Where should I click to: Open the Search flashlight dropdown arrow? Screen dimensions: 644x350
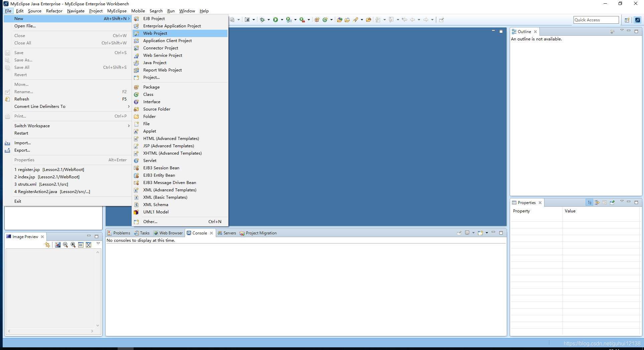click(x=362, y=20)
